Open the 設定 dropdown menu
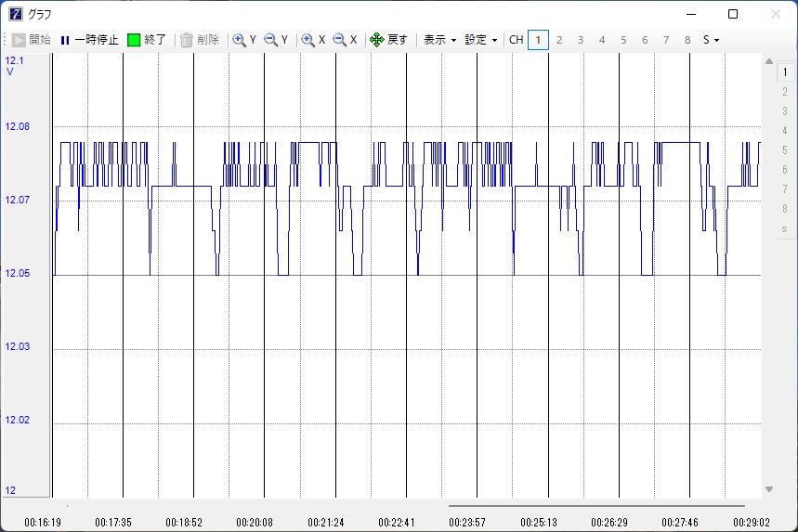This screenshot has height=532, width=798. point(481,40)
